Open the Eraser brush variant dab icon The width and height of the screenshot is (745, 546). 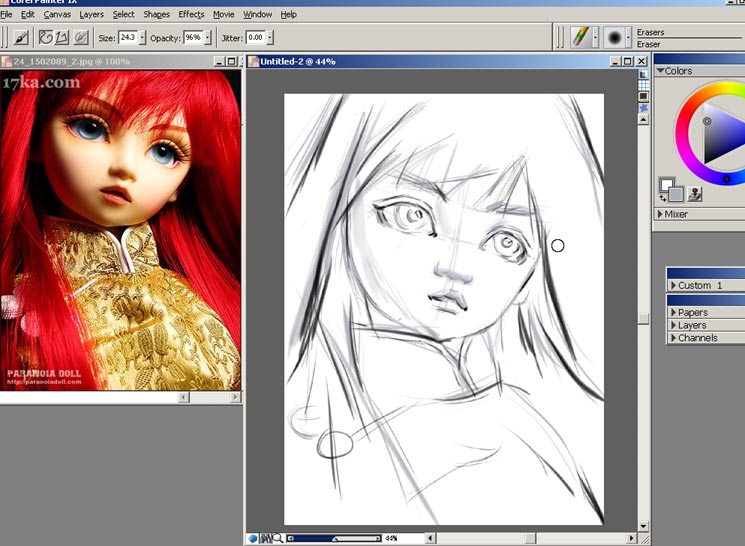(x=614, y=38)
